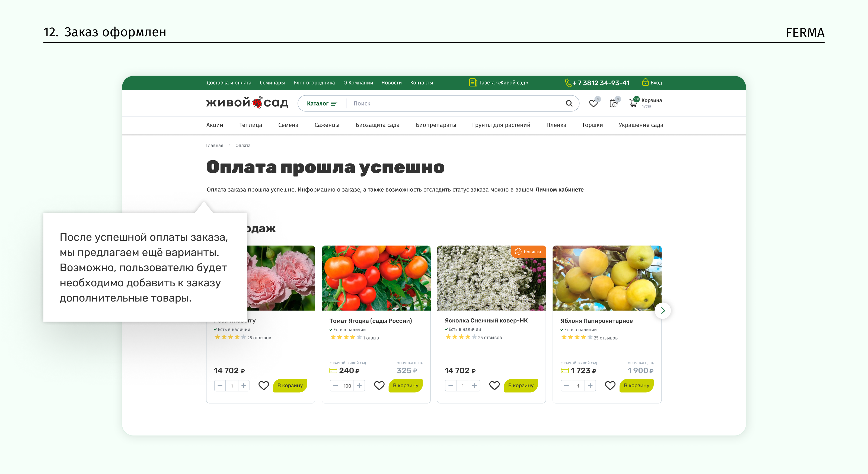Open the Саженцы category
Screen dimensions: 868x474
coord(327,125)
